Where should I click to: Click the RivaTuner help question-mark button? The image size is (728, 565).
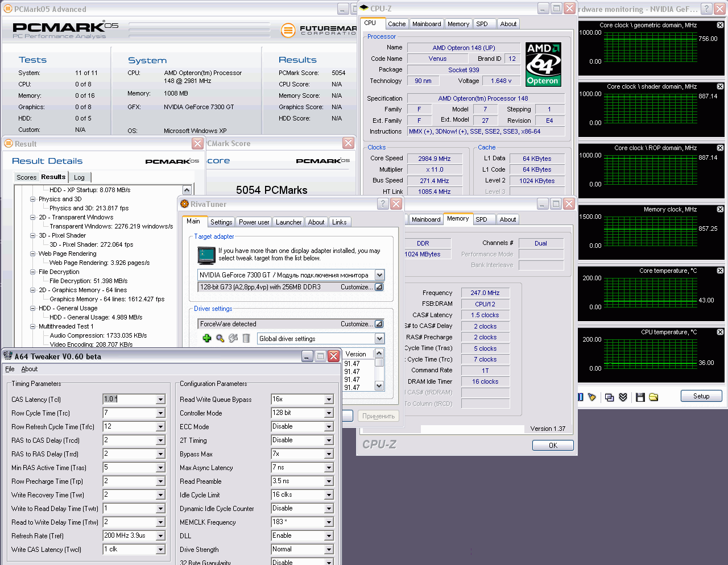point(383,203)
